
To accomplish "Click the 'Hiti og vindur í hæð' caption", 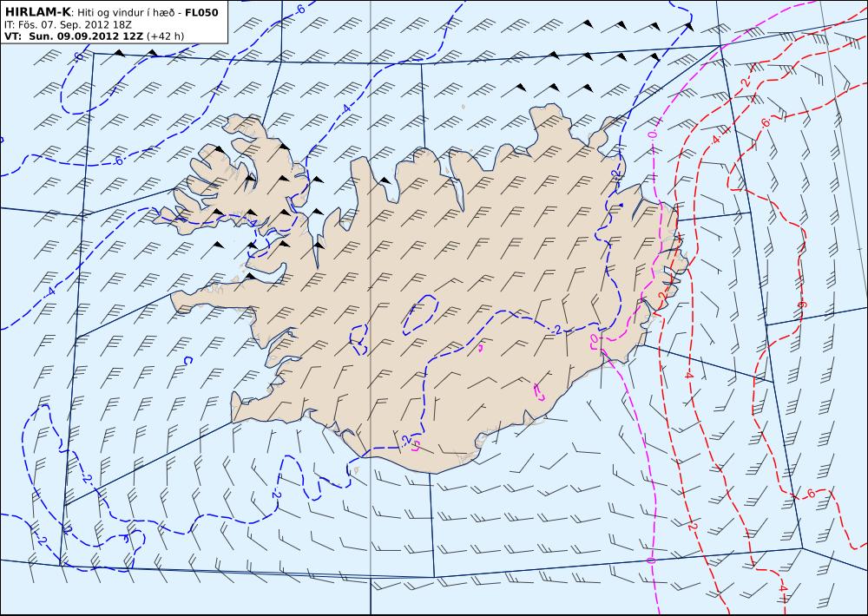I will pyautogui.click(x=128, y=13).
